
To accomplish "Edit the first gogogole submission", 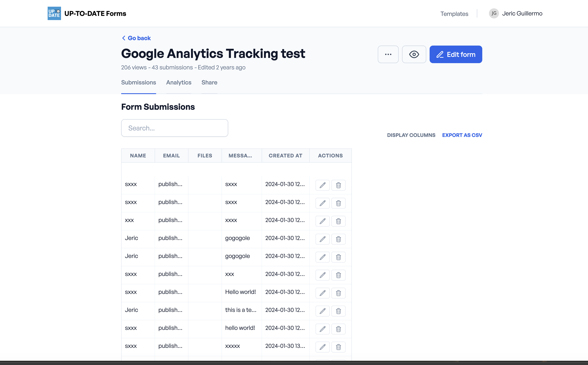I will [x=322, y=239].
